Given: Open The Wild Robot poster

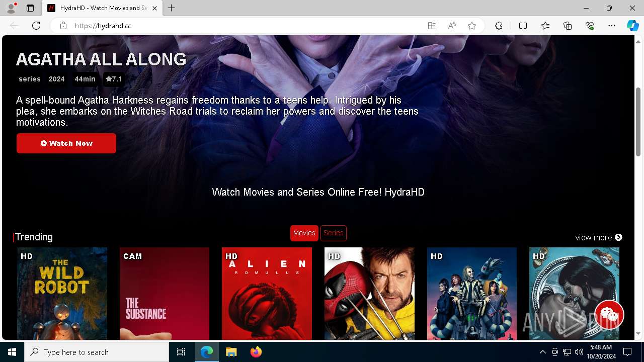Looking at the screenshot, I should (x=62, y=294).
